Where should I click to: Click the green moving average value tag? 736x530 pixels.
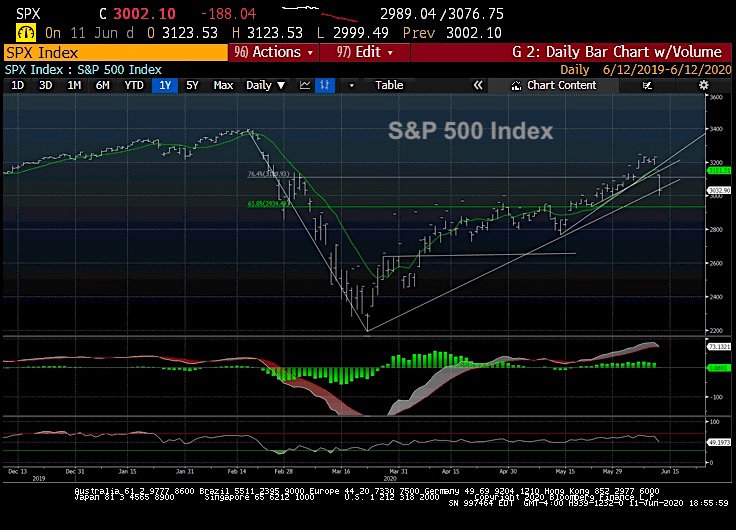(x=719, y=170)
